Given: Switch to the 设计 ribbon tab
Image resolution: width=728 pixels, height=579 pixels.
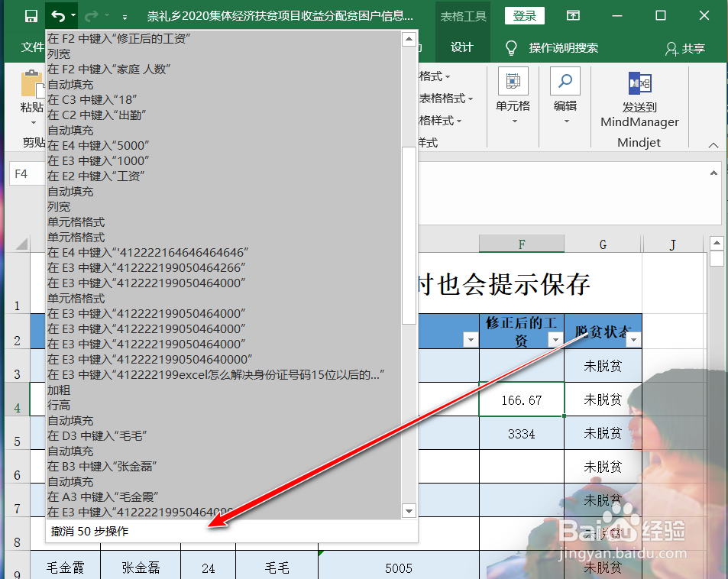Looking at the screenshot, I should (x=463, y=47).
